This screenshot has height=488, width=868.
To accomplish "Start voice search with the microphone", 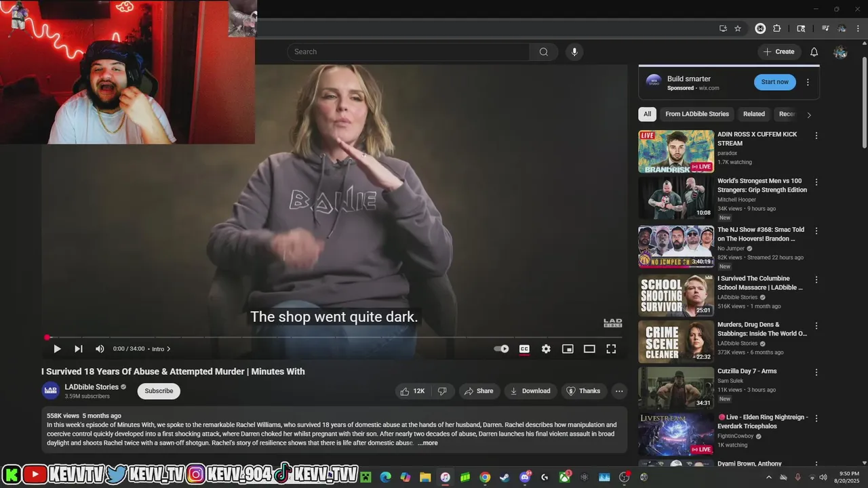I will tap(574, 52).
